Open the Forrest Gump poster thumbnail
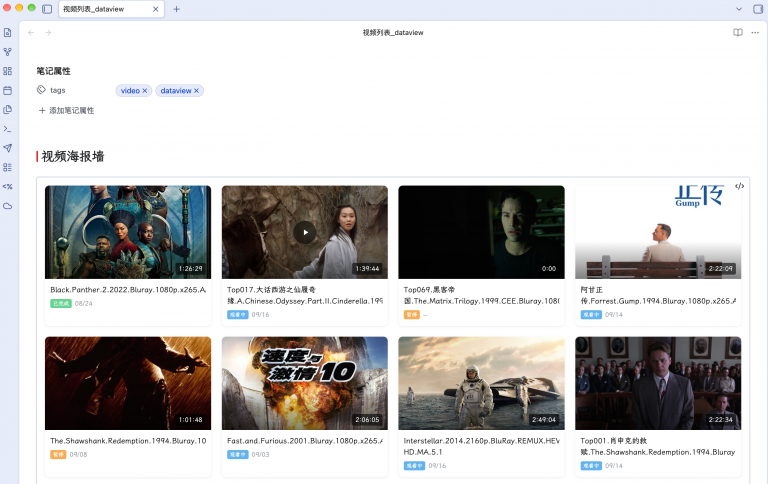 click(x=658, y=232)
